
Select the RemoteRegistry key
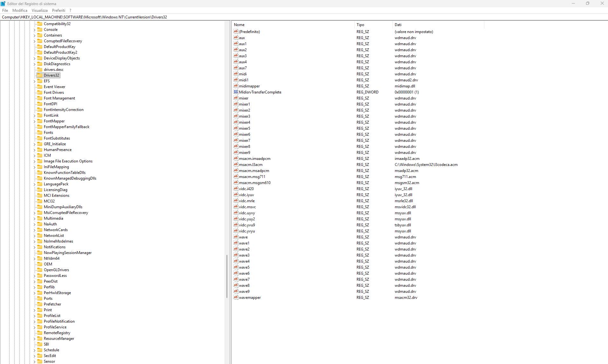pyautogui.click(x=57, y=333)
